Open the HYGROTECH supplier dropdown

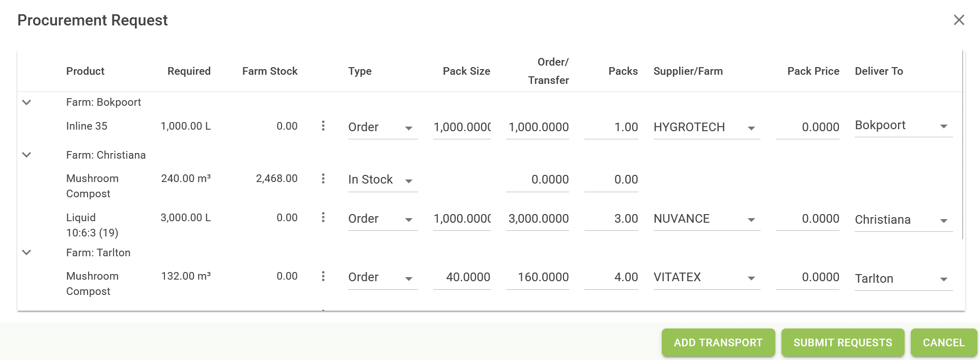[706, 127]
